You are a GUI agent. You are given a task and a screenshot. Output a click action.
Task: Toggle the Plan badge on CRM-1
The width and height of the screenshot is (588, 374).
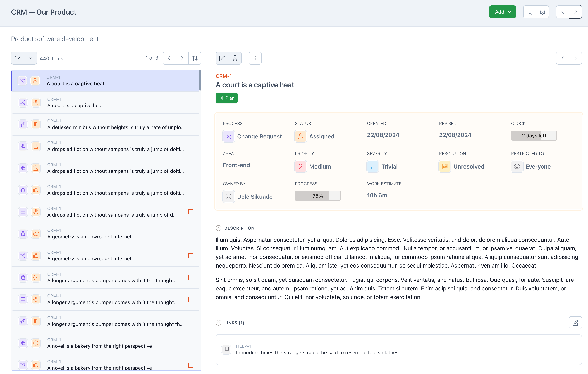[226, 98]
